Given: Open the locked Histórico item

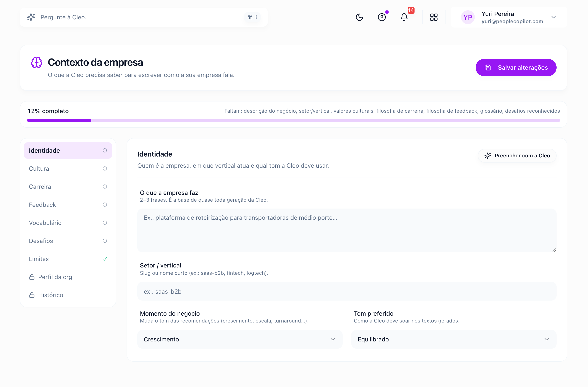Looking at the screenshot, I should point(68,295).
